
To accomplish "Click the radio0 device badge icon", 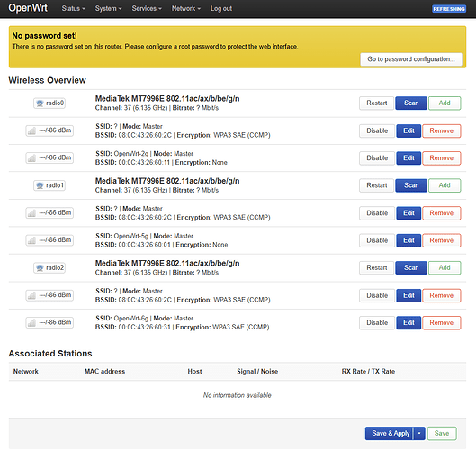I will pyautogui.click(x=40, y=103).
